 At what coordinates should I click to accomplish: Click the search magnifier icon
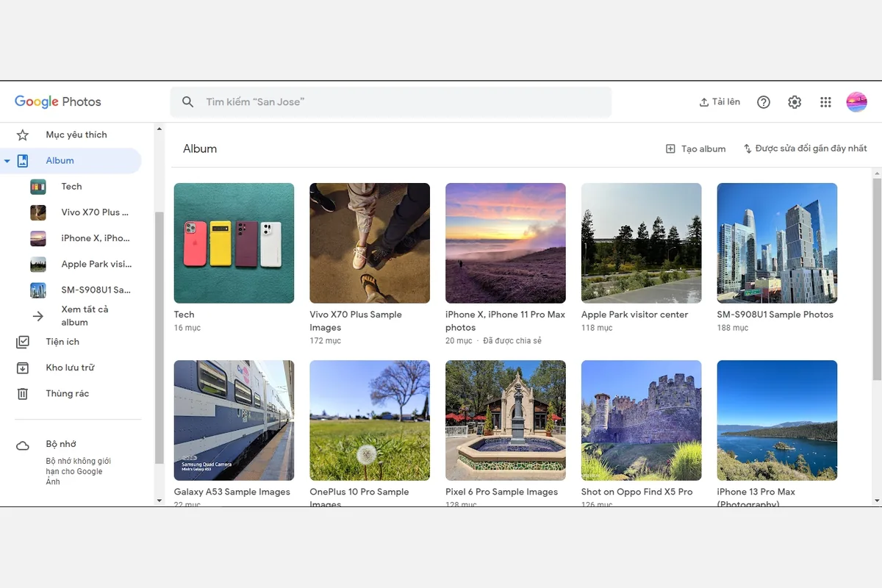coord(188,102)
